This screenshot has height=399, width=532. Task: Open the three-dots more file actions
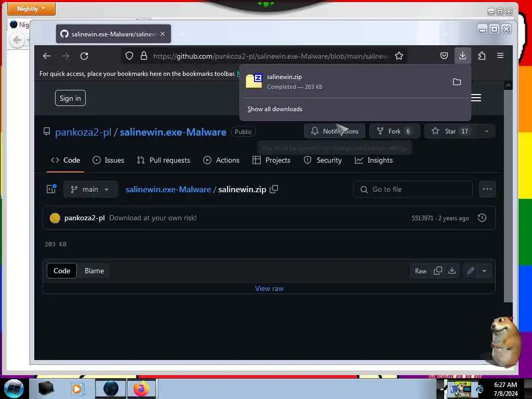point(487,189)
